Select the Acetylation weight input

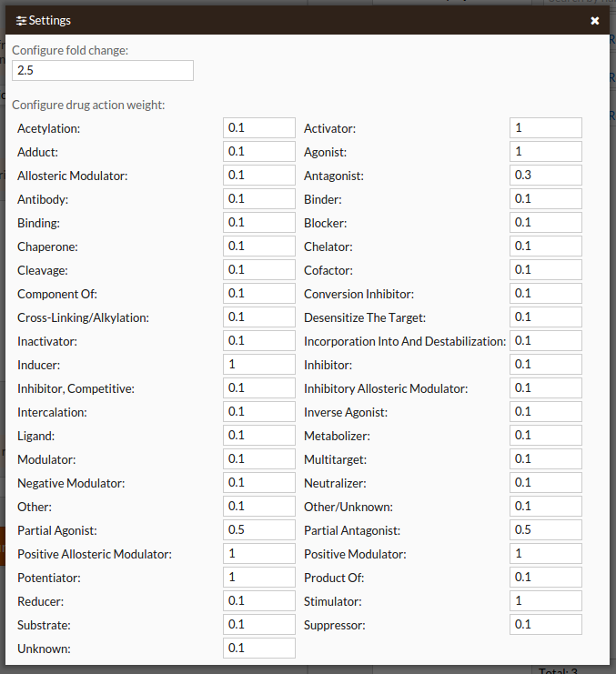pyautogui.click(x=259, y=128)
